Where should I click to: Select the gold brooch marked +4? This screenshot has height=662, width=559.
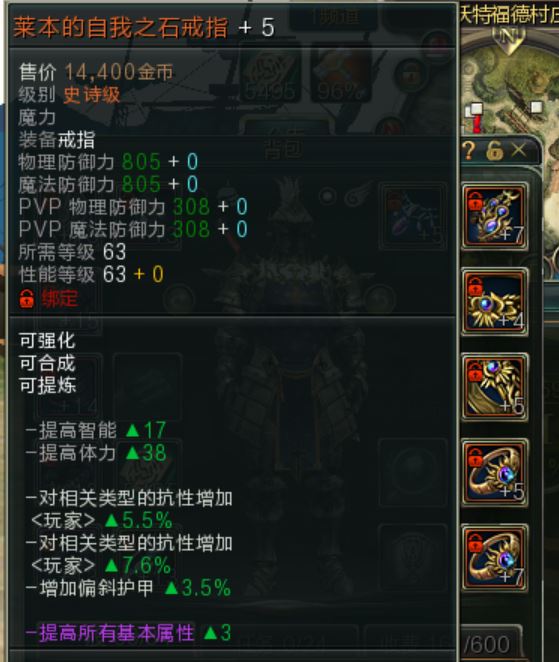point(494,301)
